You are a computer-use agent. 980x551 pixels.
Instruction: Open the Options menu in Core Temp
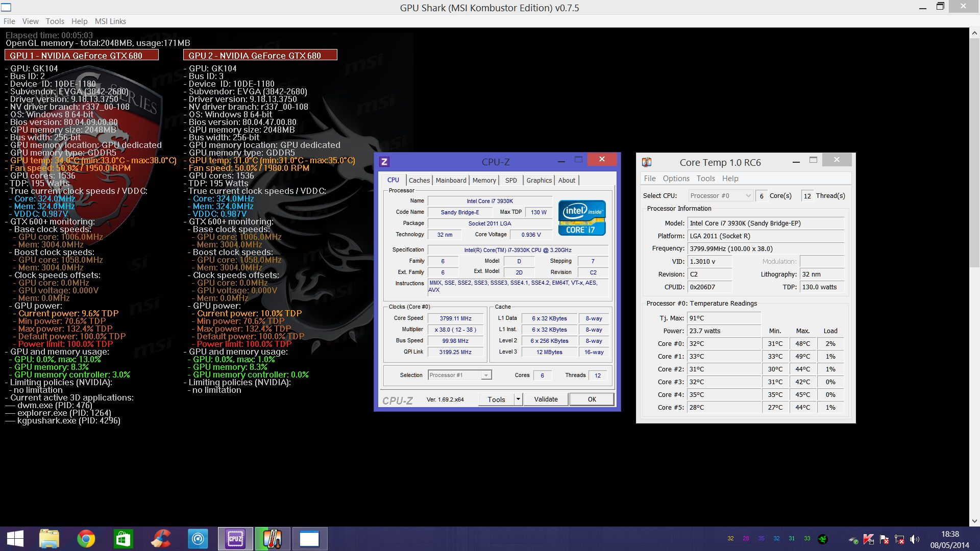(x=676, y=179)
